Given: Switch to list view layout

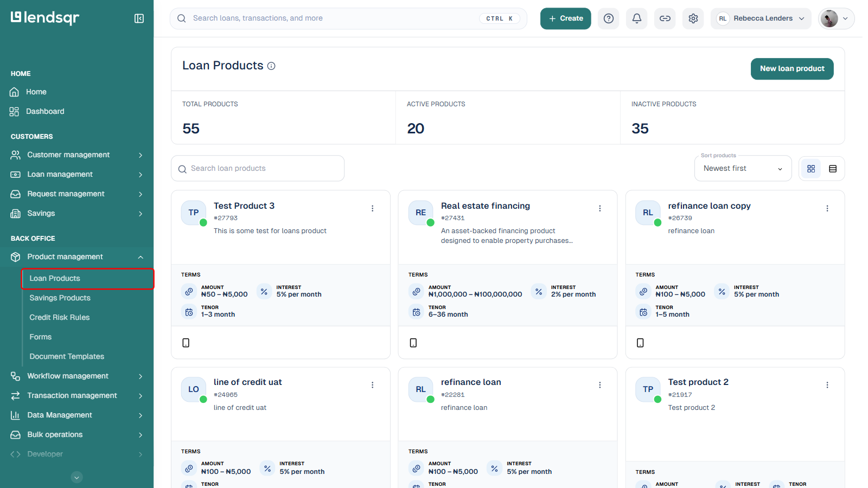Looking at the screenshot, I should click(x=833, y=169).
